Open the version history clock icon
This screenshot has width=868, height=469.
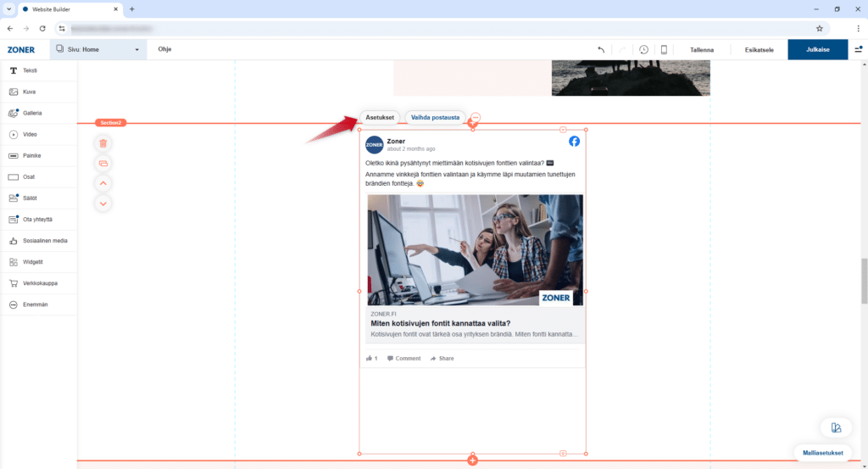(x=643, y=50)
